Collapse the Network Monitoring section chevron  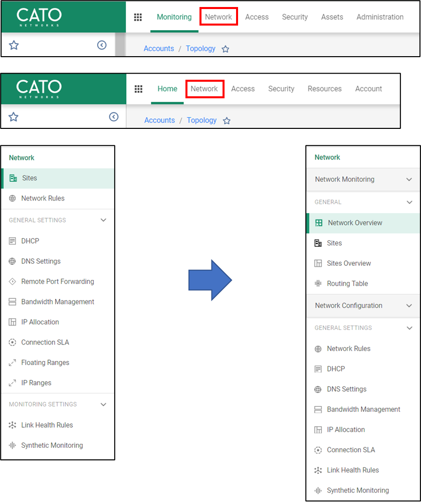[409, 180]
